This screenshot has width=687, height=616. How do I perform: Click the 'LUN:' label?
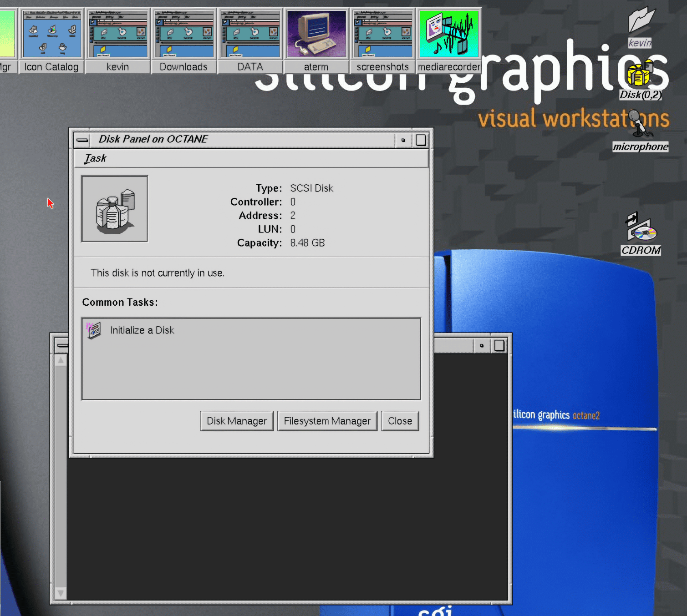tap(270, 229)
